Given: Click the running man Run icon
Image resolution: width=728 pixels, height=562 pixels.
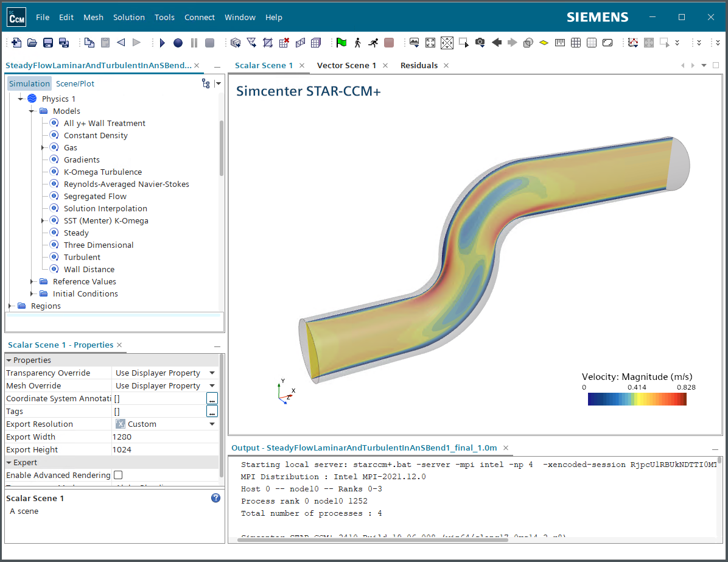Looking at the screenshot, I should click(x=373, y=43).
